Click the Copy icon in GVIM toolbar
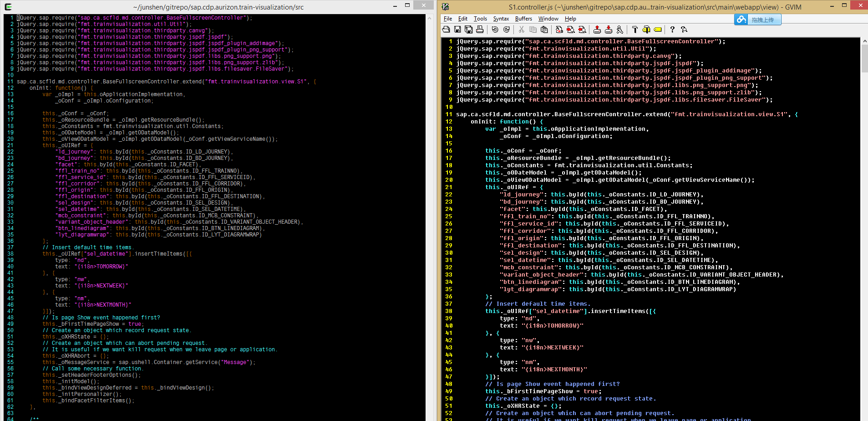The width and height of the screenshot is (868, 421). [x=533, y=30]
